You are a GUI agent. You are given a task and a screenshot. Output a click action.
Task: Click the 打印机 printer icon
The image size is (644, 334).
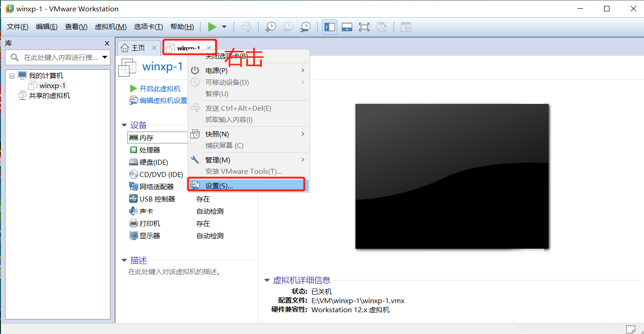(x=133, y=223)
